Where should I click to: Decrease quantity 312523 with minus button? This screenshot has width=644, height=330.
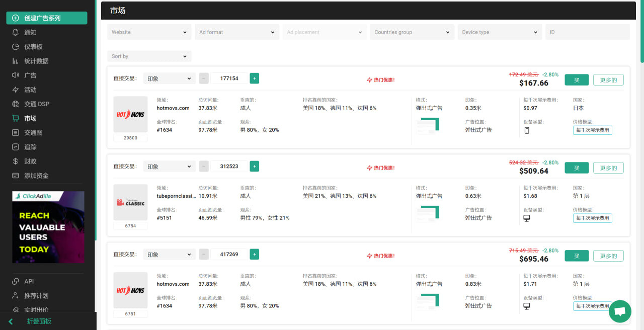pyautogui.click(x=204, y=167)
